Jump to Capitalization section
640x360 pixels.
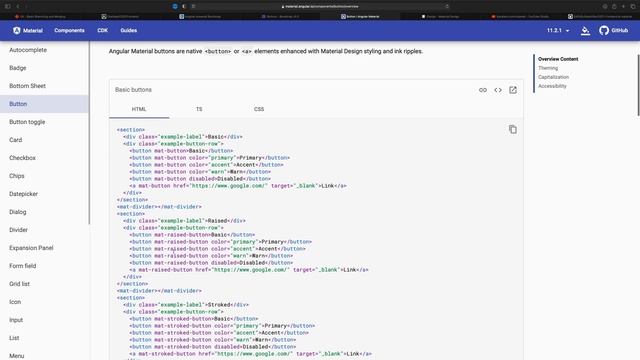click(x=553, y=77)
